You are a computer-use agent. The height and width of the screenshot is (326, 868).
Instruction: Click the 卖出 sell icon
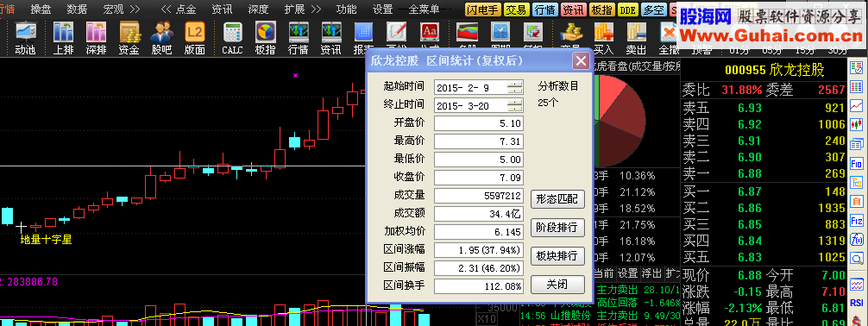point(636,38)
